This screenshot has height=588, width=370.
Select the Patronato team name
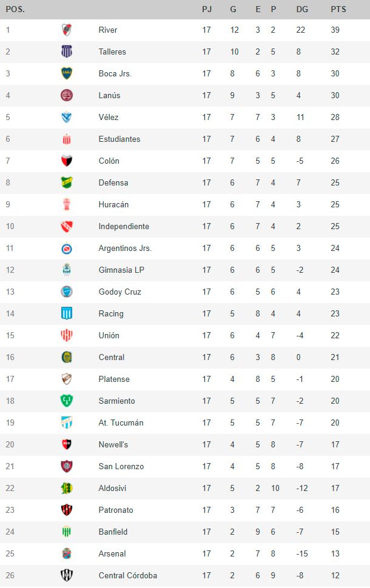(x=116, y=510)
